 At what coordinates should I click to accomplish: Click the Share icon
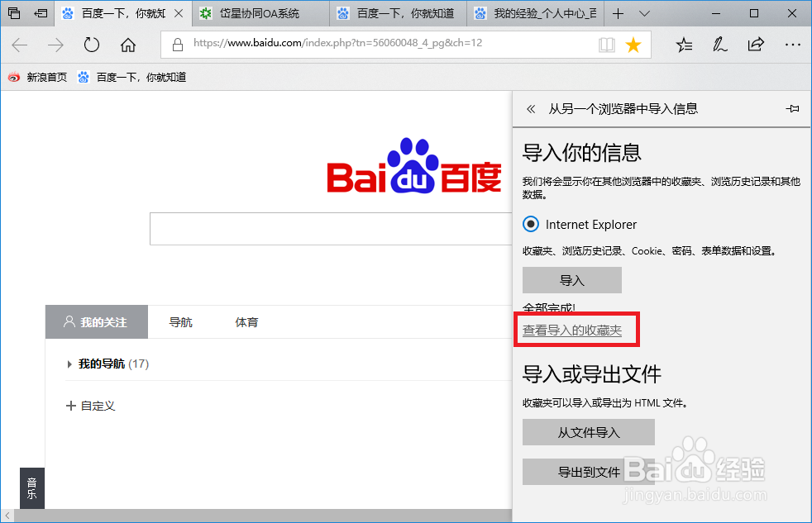(x=756, y=45)
